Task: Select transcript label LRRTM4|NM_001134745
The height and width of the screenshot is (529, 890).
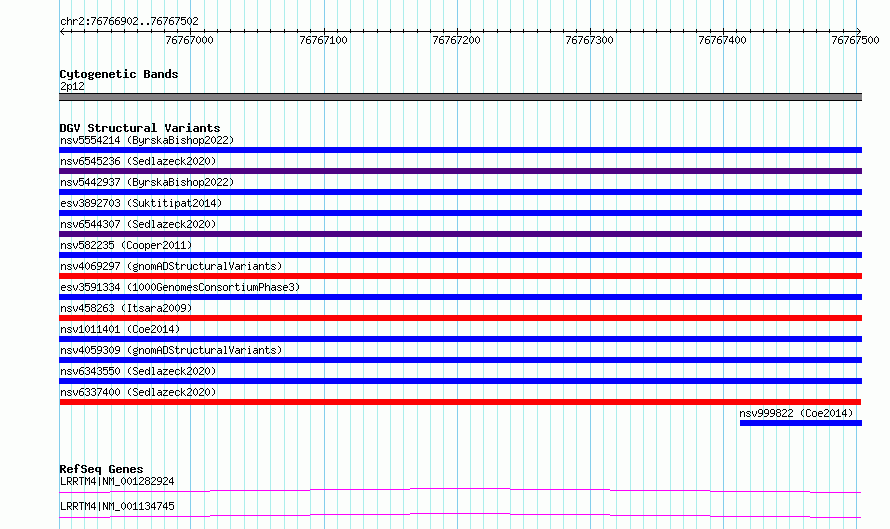Action: pyautogui.click(x=117, y=506)
